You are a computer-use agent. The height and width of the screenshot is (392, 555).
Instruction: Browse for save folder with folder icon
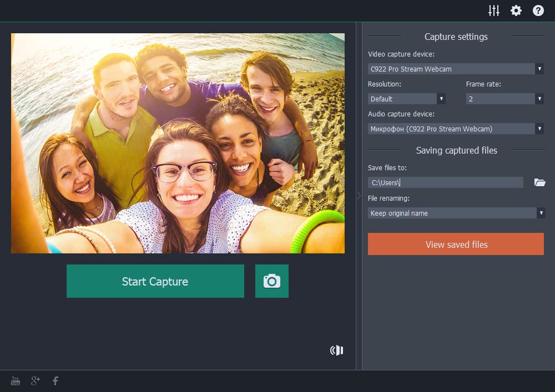[539, 182]
